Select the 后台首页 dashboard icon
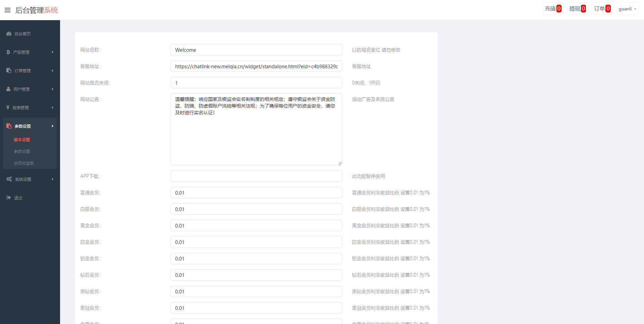The height and width of the screenshot is (324, 644). (8, 34)
